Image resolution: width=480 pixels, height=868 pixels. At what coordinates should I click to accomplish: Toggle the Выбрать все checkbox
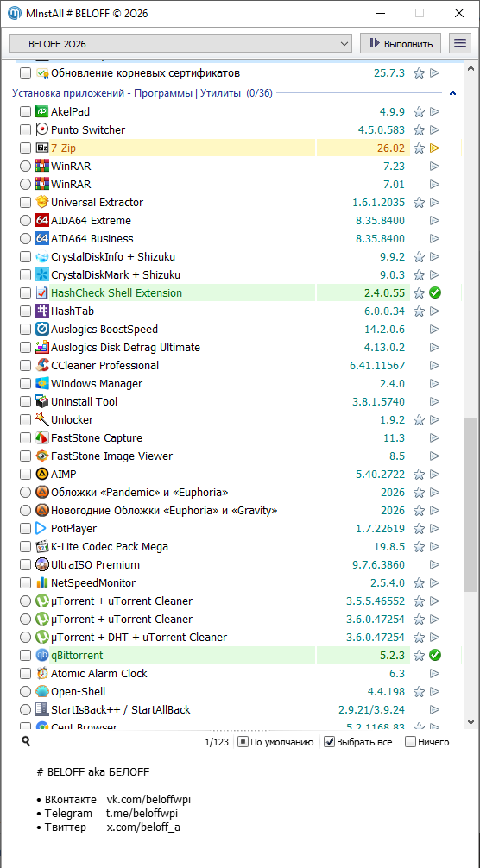(x=330, y=742)
